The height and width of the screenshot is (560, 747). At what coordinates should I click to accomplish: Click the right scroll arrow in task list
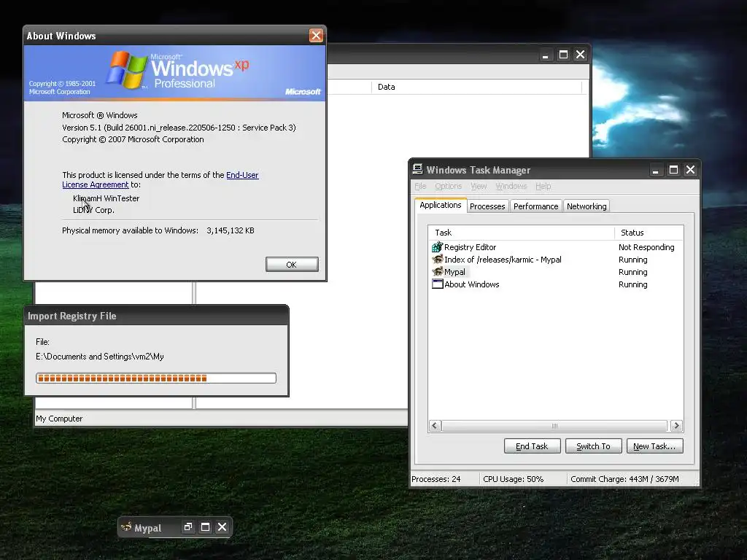click(x=676, y=426)
